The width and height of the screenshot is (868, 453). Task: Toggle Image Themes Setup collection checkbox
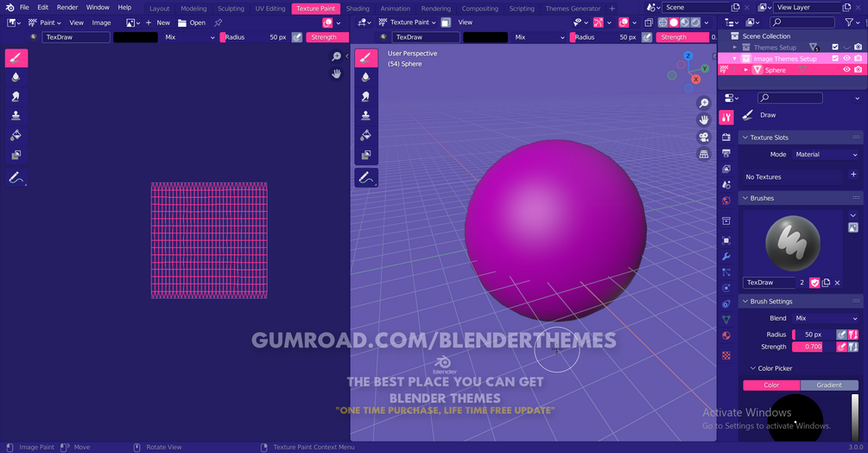point(835,58)
